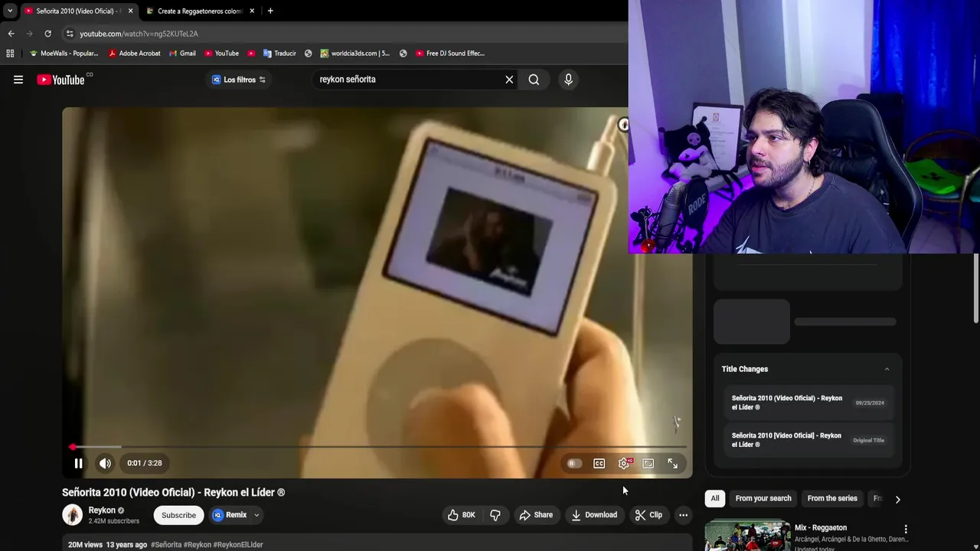980x551 pixels.
Task: Like the video (80K)
Action: 462,515
